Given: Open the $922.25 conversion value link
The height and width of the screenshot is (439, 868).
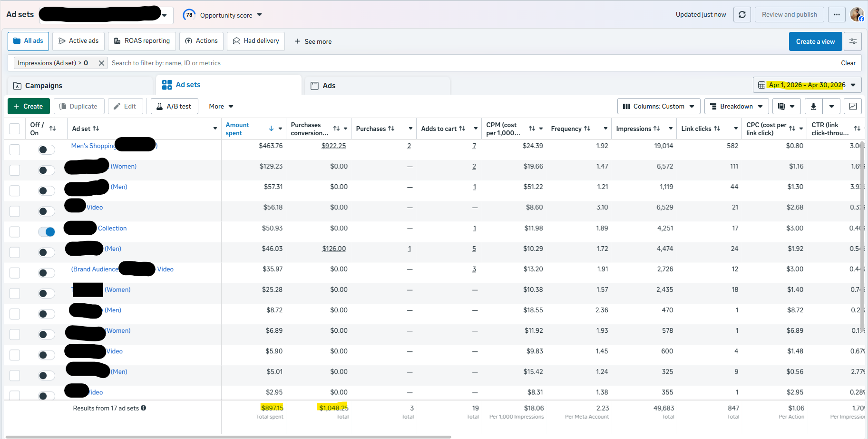Looking at the screenshot, I should (x=333, y=146).
